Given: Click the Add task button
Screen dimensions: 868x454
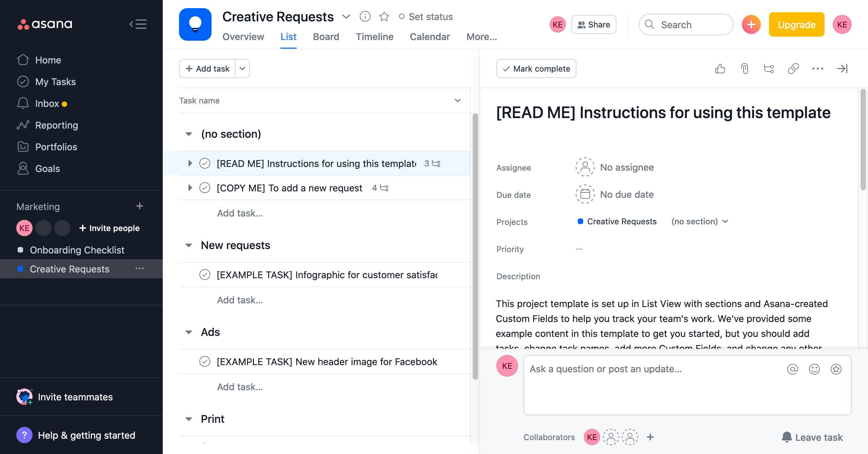Looking at the screenshot, I should coord(208,69).
